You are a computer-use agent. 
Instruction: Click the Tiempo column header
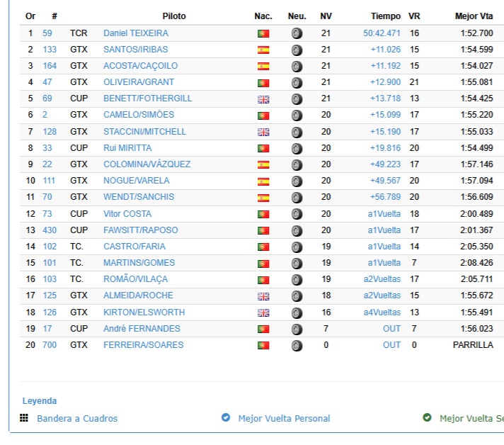tap(385, 16)
